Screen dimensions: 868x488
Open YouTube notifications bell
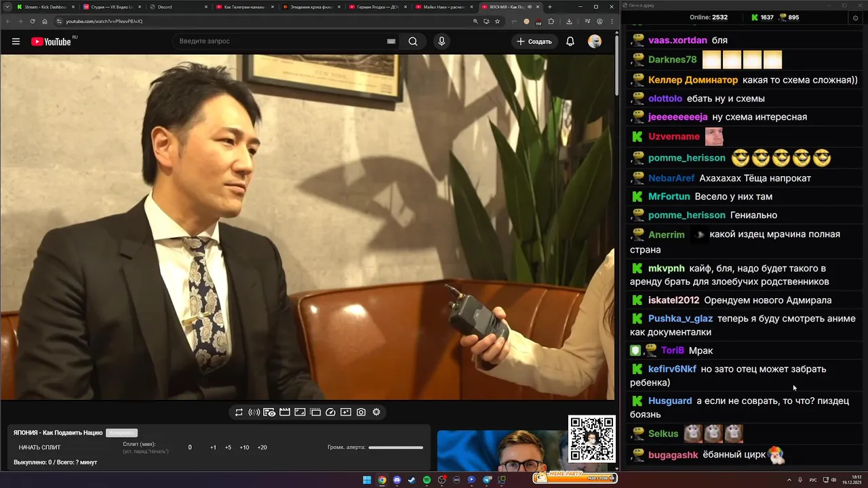pos(570,41)
